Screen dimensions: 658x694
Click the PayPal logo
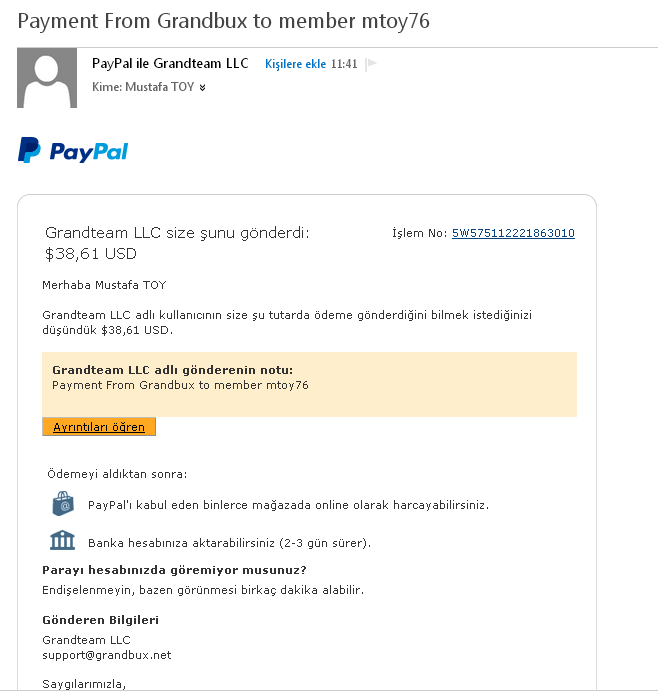click(x=73, y=150)
